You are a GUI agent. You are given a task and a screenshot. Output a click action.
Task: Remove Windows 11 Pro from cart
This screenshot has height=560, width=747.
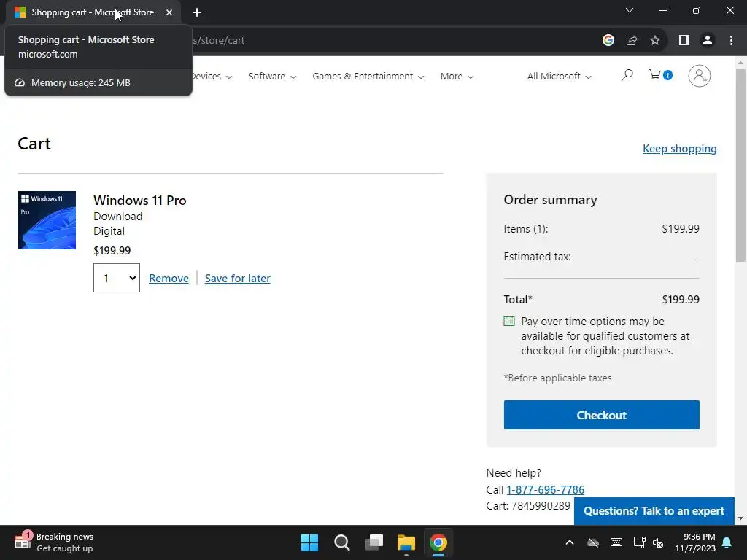169,278
